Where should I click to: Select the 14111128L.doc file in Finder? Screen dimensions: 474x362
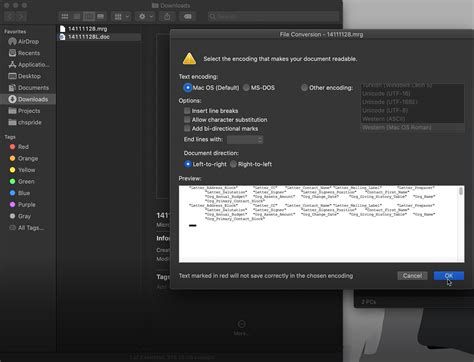click(x=100, y=37)
